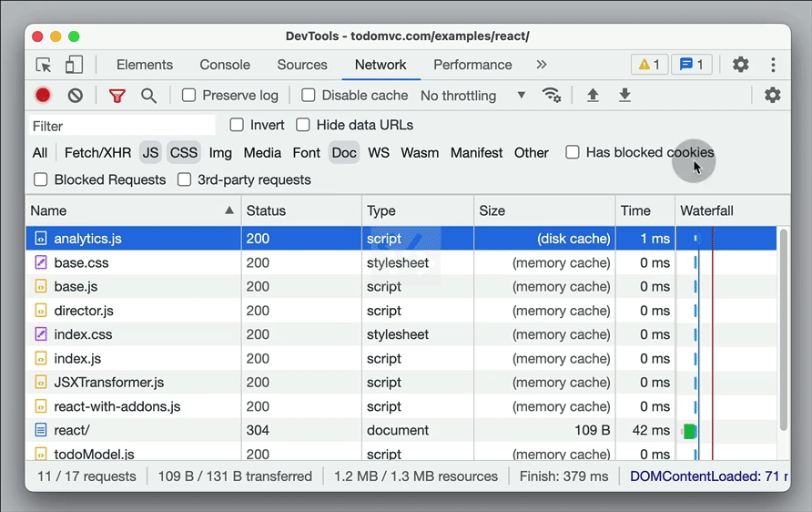Viewport: 812px width, 512px height.
Task: Tick the Invert filter checkbox
Action: (x=237, y=125)
